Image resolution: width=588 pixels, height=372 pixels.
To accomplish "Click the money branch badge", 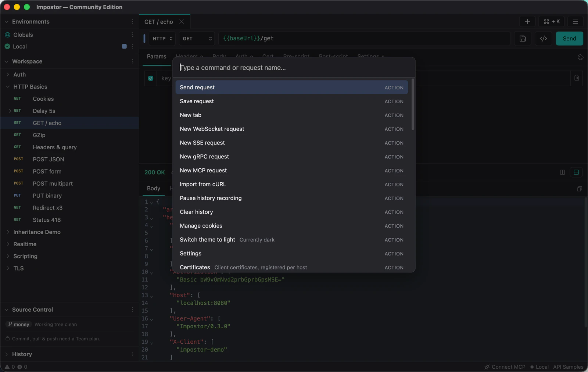I will 18,325.
